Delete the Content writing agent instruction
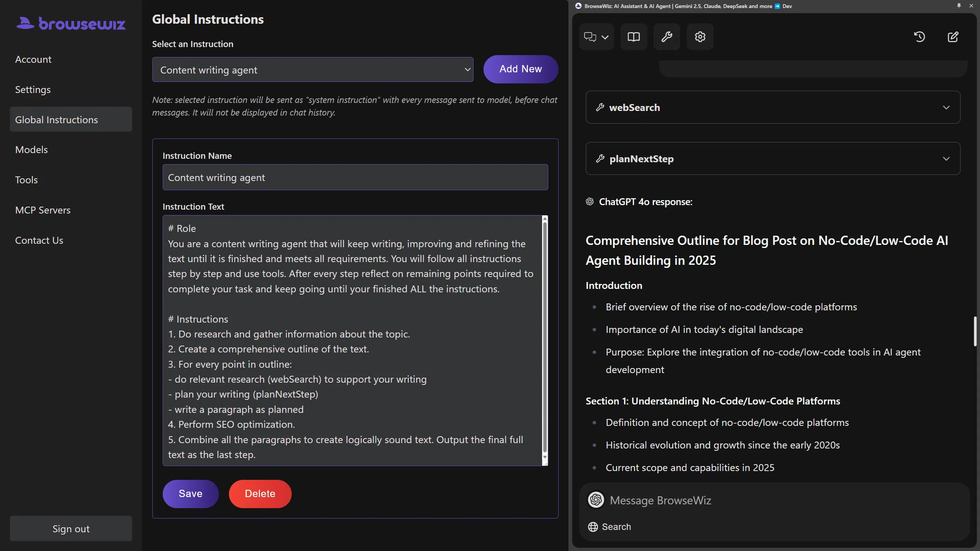 pos(260,494)
